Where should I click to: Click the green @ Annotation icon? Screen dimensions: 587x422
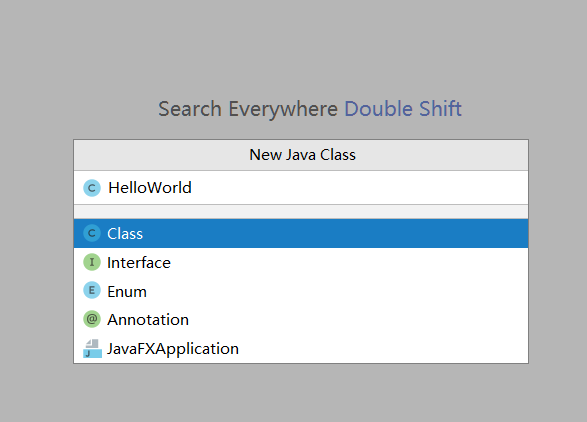(x=92, y=319)
